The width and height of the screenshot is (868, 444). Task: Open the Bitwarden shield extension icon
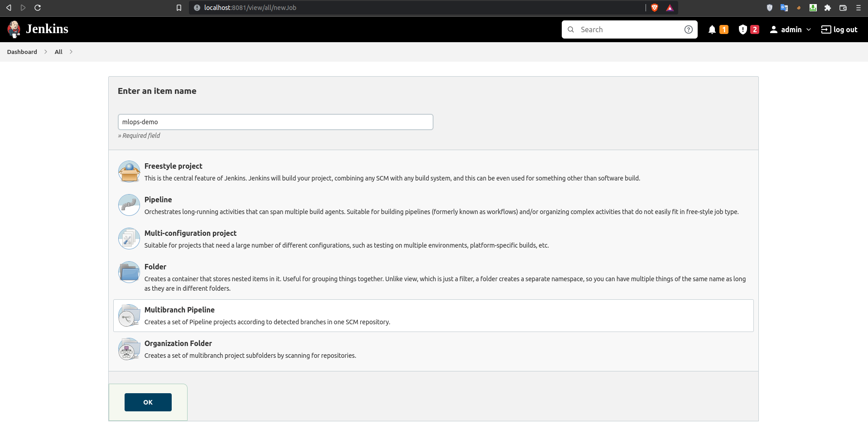pos(770,8)
